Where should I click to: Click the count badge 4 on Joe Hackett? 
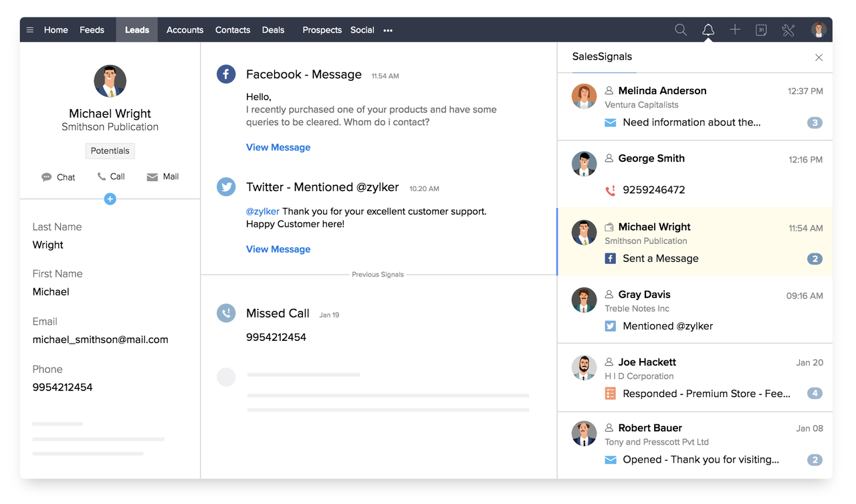[x=815, y=394]
